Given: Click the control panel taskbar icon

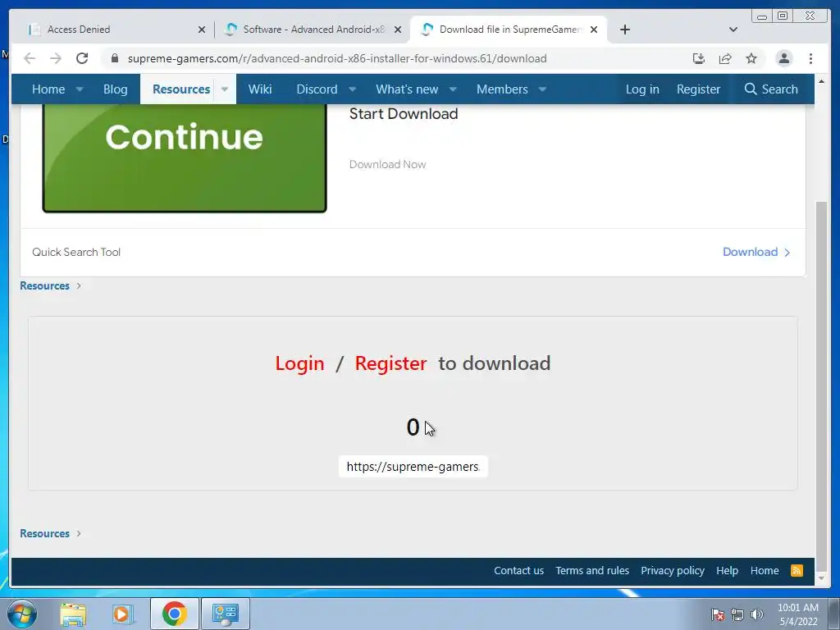Looking at the screenshot, I should [225, 614].
